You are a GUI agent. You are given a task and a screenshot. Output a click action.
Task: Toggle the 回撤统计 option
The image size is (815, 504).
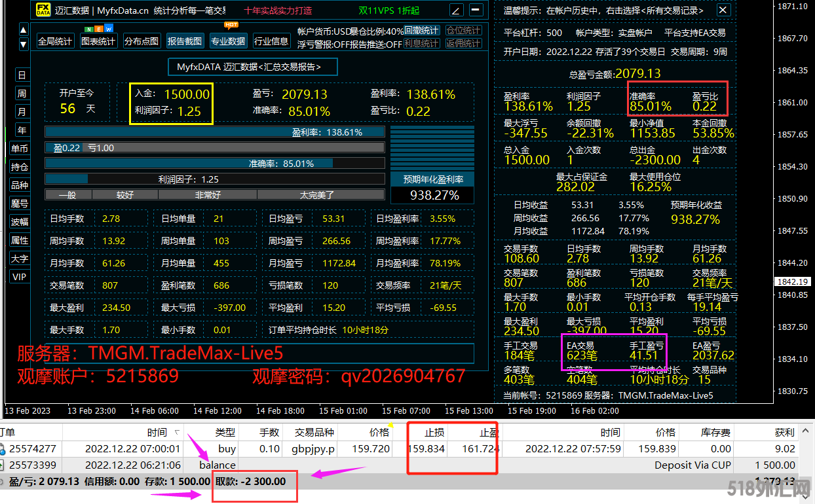tap(421, 31)
